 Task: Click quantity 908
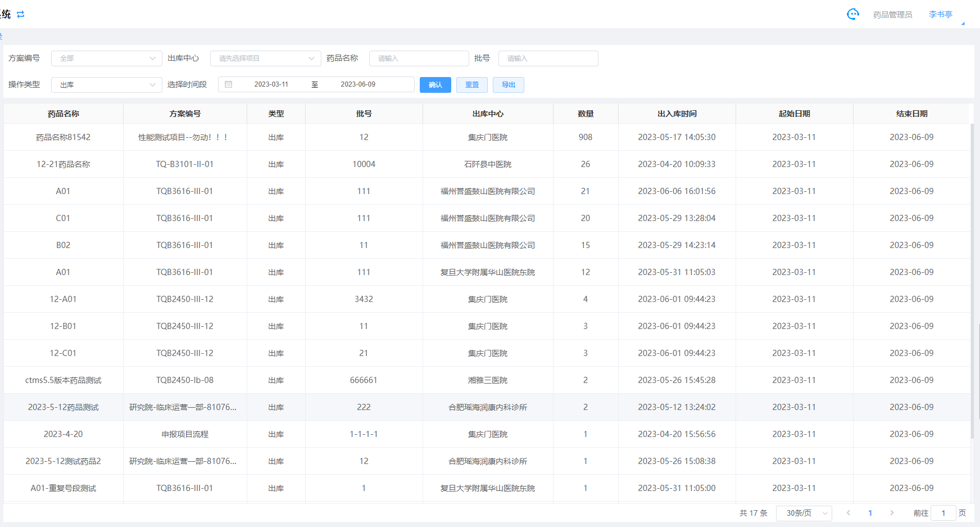click(586, 137)
